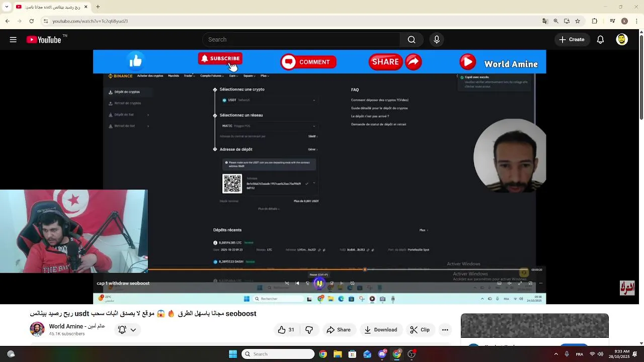
Task: Open the World Amine channel avatar
Action: point(37,329)
